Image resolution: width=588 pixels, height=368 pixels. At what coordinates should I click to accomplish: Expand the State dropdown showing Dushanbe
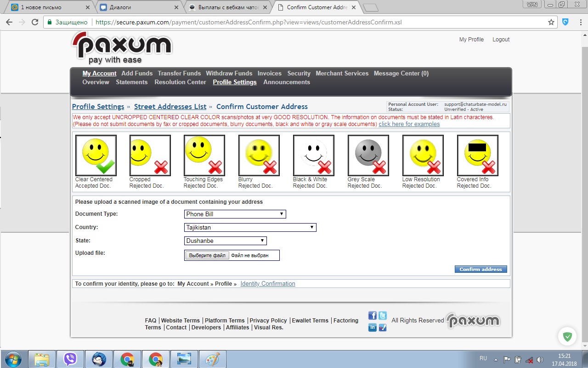click(225, 241)
